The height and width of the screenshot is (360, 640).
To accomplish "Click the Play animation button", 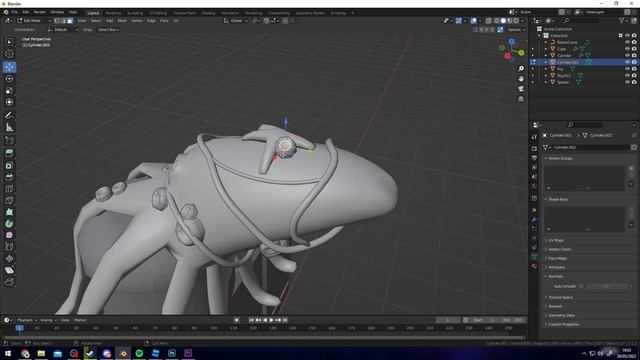I will (271, 320).
